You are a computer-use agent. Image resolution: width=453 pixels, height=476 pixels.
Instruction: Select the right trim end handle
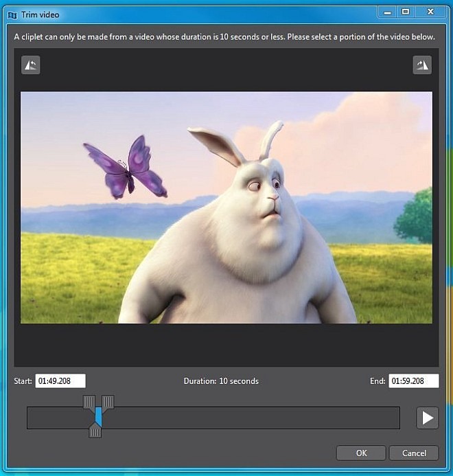coord(108,402)
